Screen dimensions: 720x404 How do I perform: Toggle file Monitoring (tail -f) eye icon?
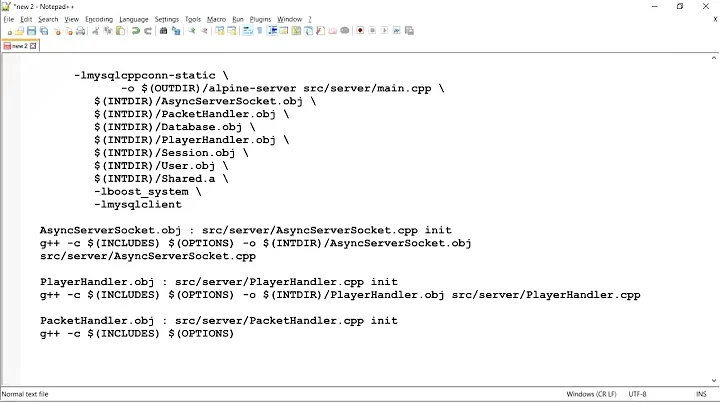tap(344, 31)
